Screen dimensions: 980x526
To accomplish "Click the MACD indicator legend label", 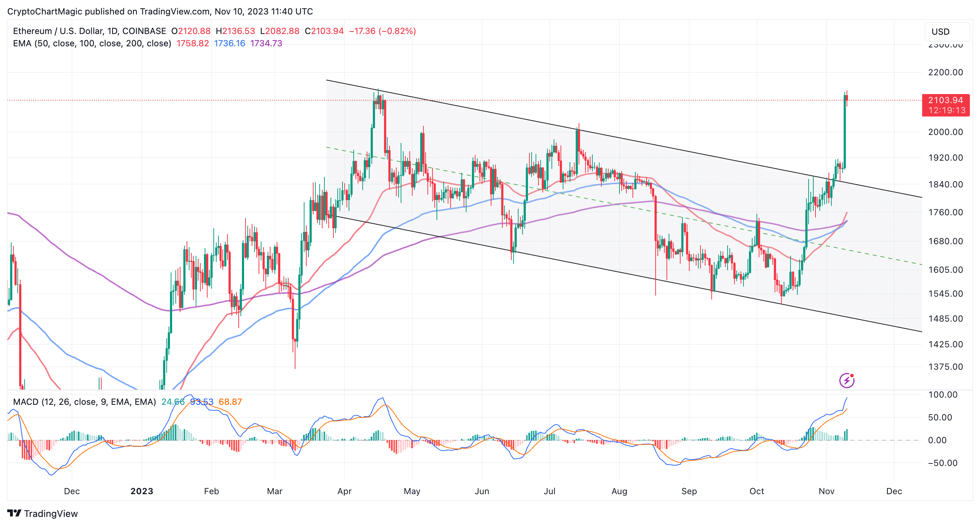I will pyautogui.click(x=85, y=402).
